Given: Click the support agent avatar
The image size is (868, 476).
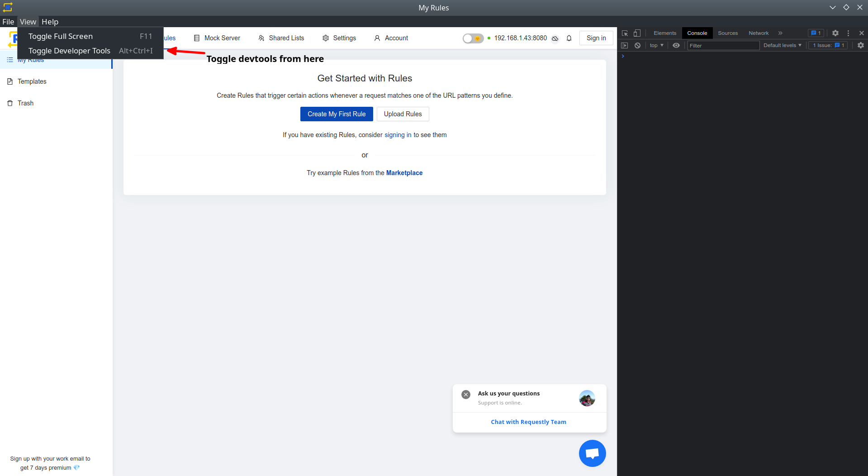Looking at the screenshot, I should coord(587,398).
